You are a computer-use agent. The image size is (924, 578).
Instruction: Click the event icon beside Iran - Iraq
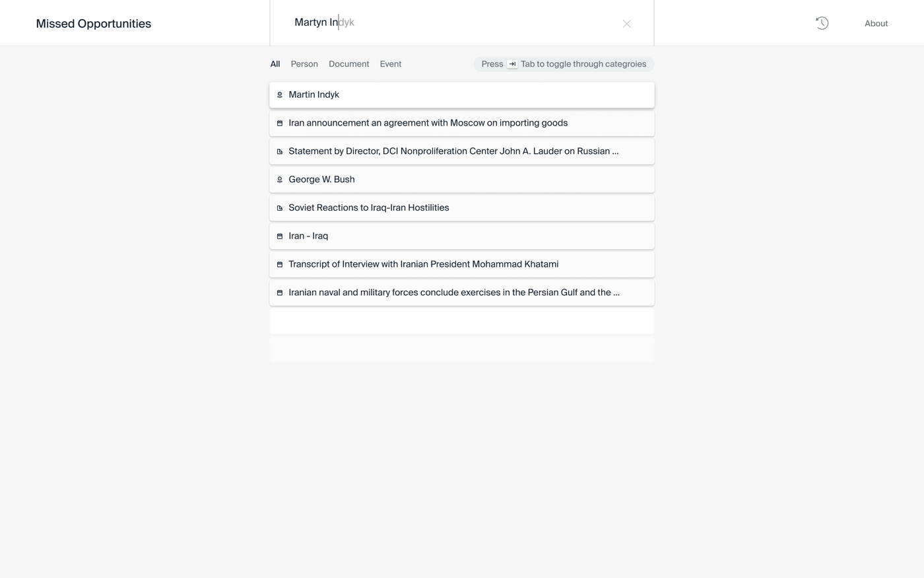click(x=280, y=236)
